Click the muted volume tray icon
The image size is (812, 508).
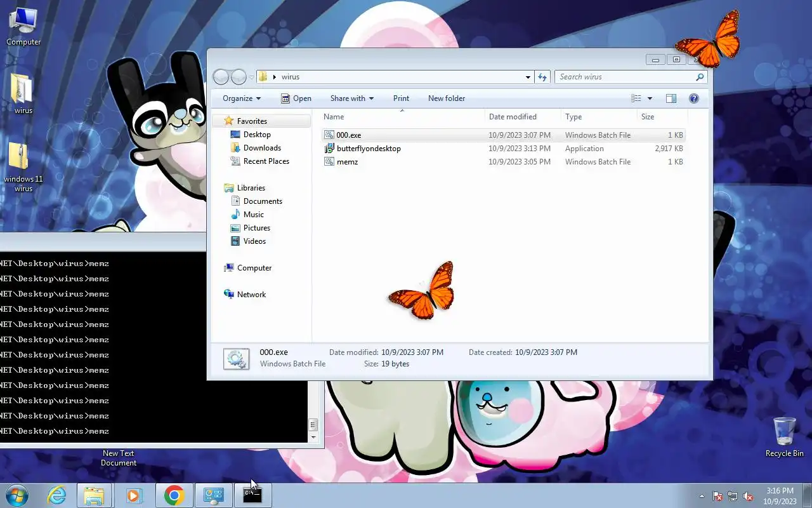pos(748,496)
